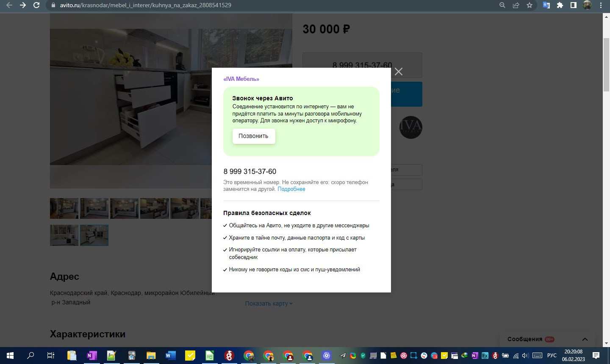Click the Адрес section heading

pos(64,277)
